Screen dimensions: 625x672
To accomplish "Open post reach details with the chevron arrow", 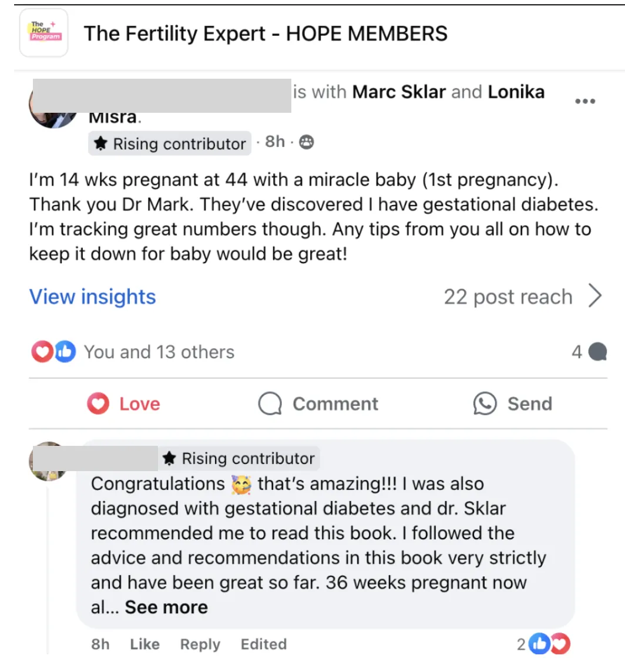I will tap(595, 295).
